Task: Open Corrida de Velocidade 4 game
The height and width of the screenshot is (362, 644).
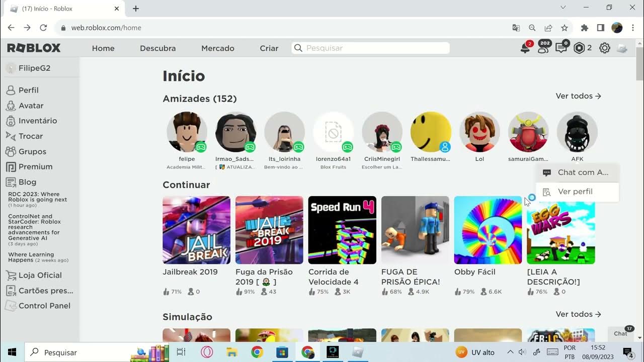Action: tap(342, 230)
